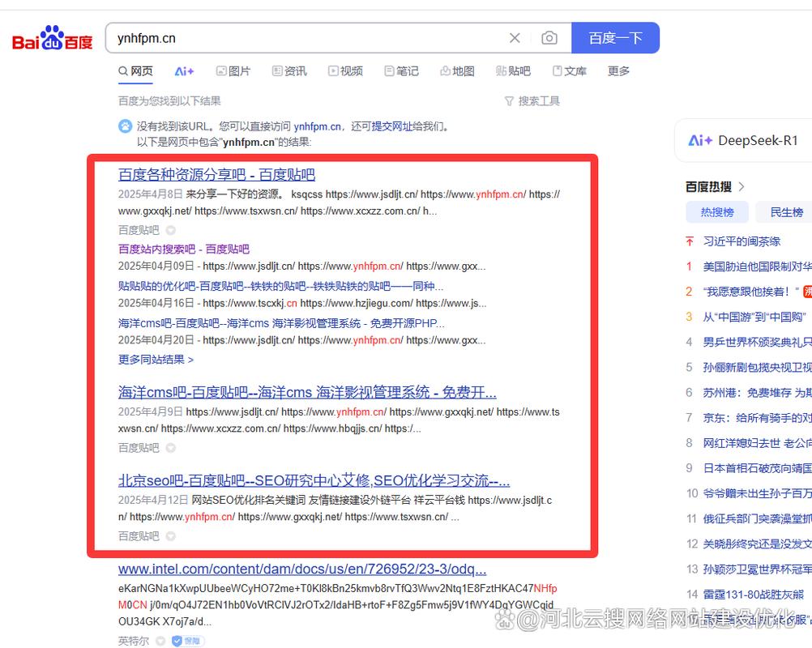Open hot search 关晓彤终究还是没发文
812x648 pixels.
757,544
